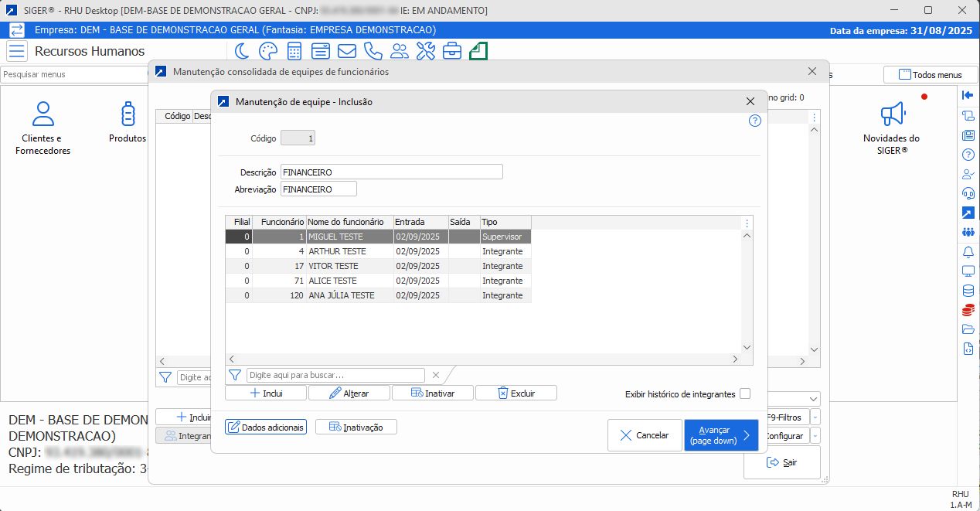Click the Todos menus button
This screenshot has width=980, height=511.
click(930, 74)
